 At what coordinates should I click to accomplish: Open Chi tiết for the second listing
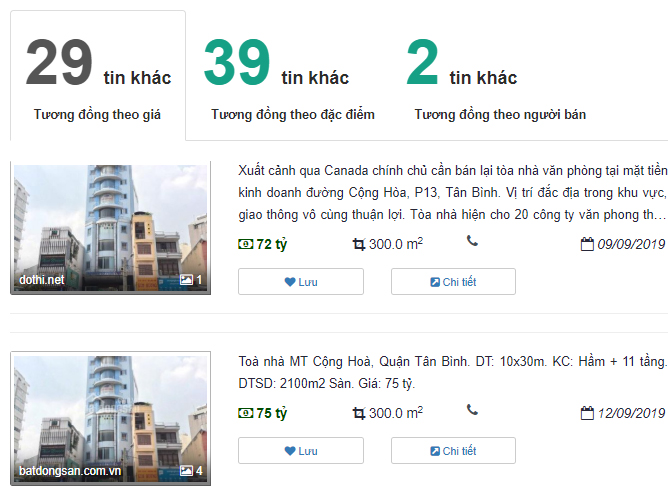[x=453, y=451]
